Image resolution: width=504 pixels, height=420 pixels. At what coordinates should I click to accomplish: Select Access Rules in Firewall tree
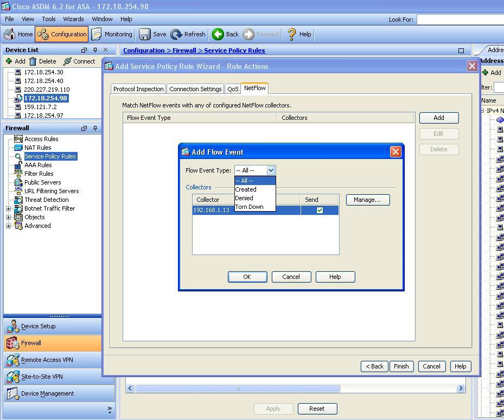(41, 139)
